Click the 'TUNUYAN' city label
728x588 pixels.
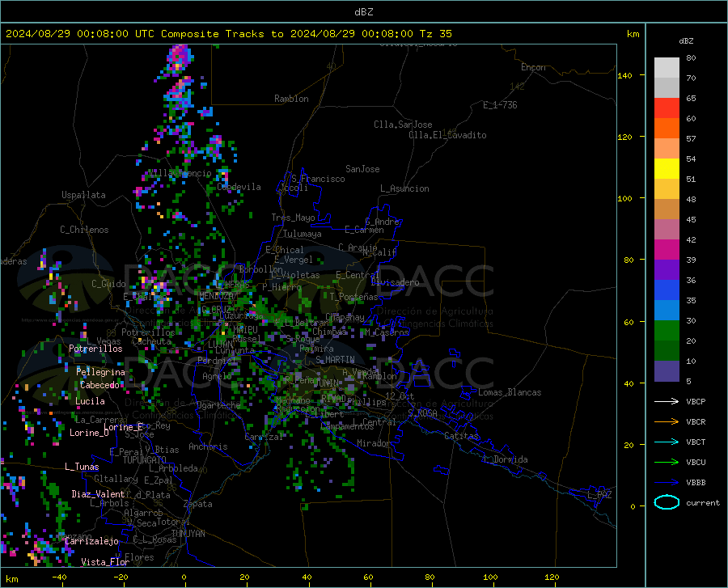pyautogui.click(x=188, y=534)
